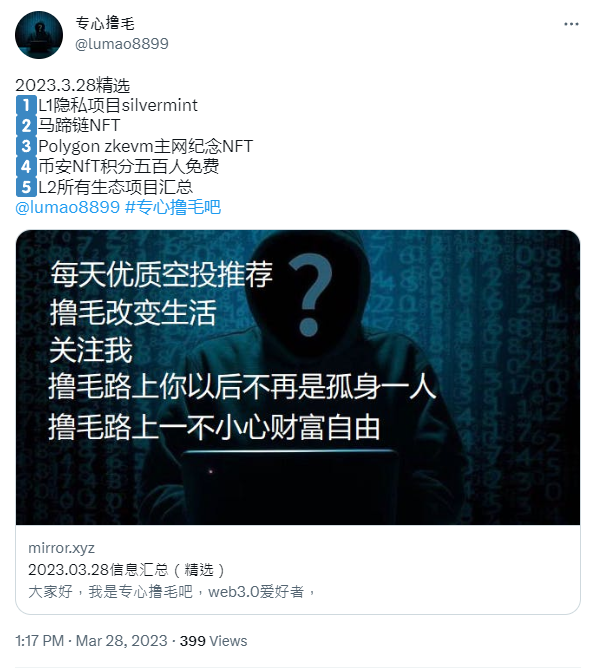Click the laptop in the preview image
Viewport: 596px width, 671px height.
click(290, 487)
